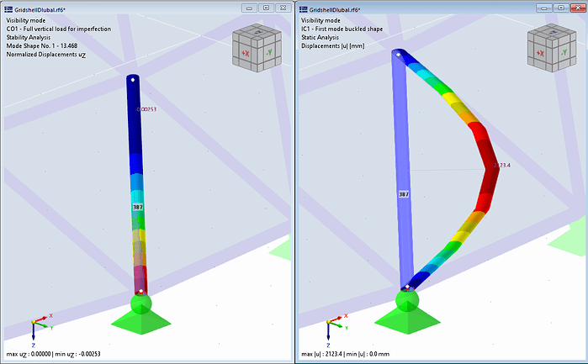
Task: Click the +X face of the left navigation cube
Action: 246,52
